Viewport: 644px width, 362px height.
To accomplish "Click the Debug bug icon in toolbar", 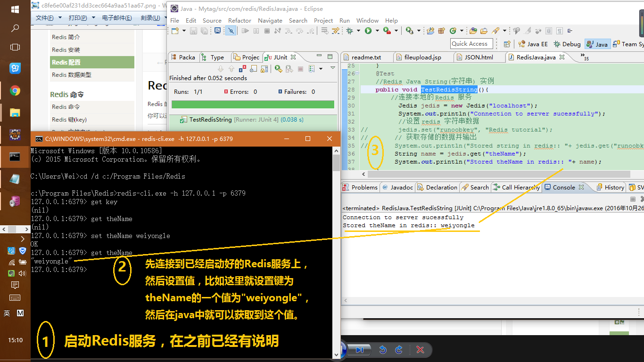I will point(349,31).
